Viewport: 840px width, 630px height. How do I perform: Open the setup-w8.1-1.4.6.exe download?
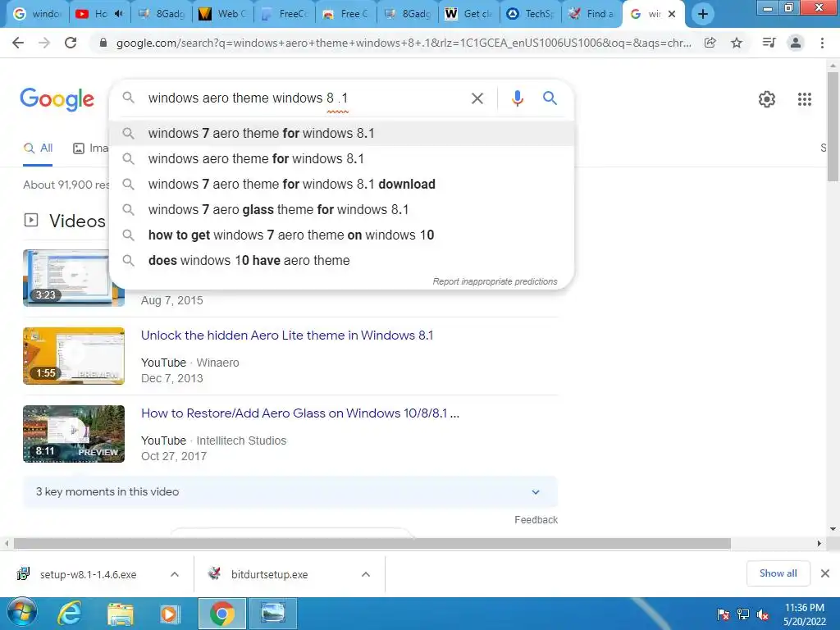89,574
